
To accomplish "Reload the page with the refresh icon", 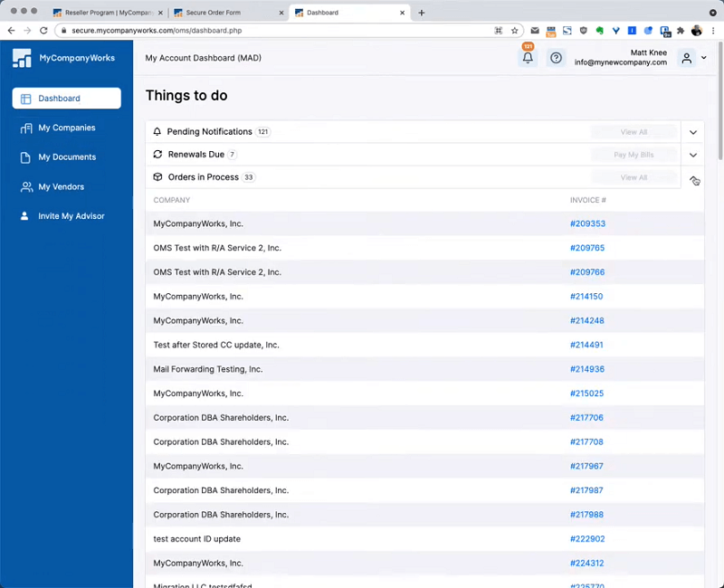I will click(43, 30).
